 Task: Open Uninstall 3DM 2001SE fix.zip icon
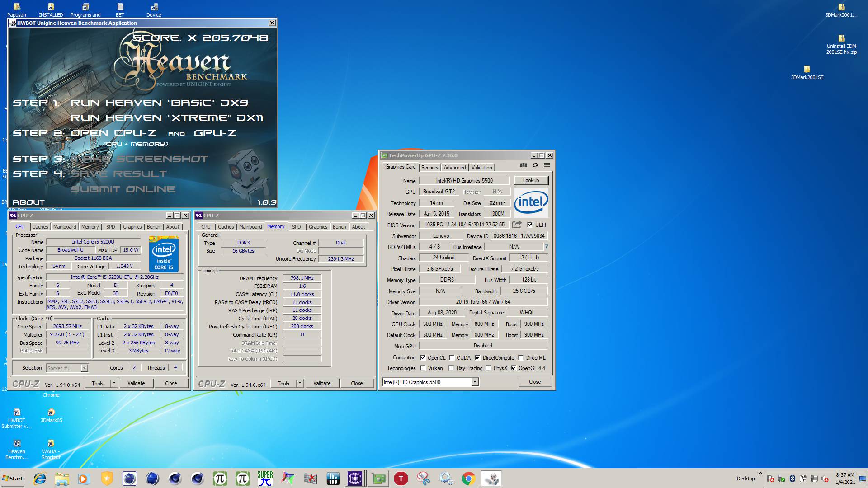pos(841,45)
